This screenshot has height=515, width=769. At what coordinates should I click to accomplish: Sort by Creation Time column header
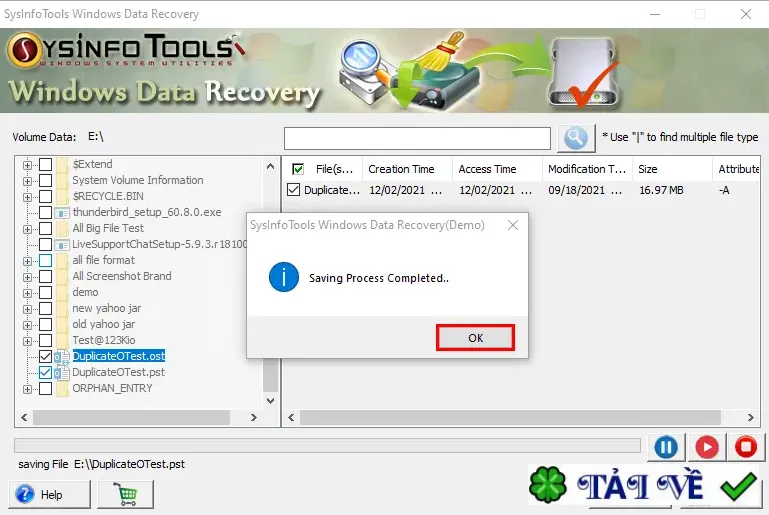click(407, 169)
